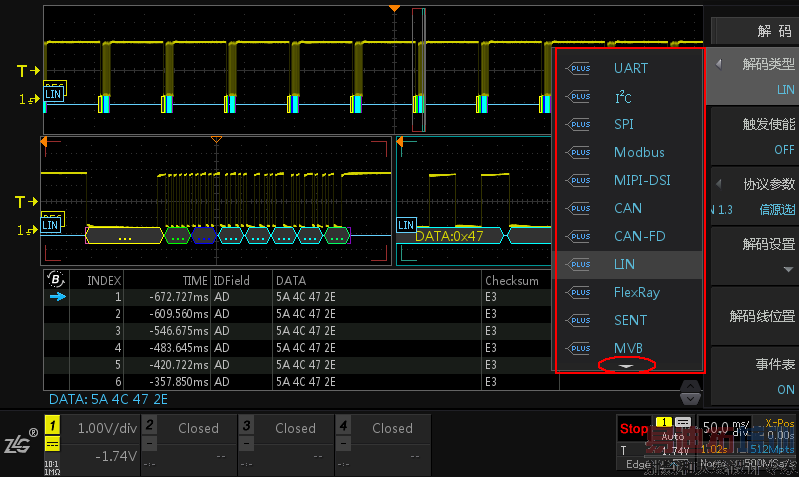
Task: Expand the 解码设置 submenu
Action: point(755,255)
